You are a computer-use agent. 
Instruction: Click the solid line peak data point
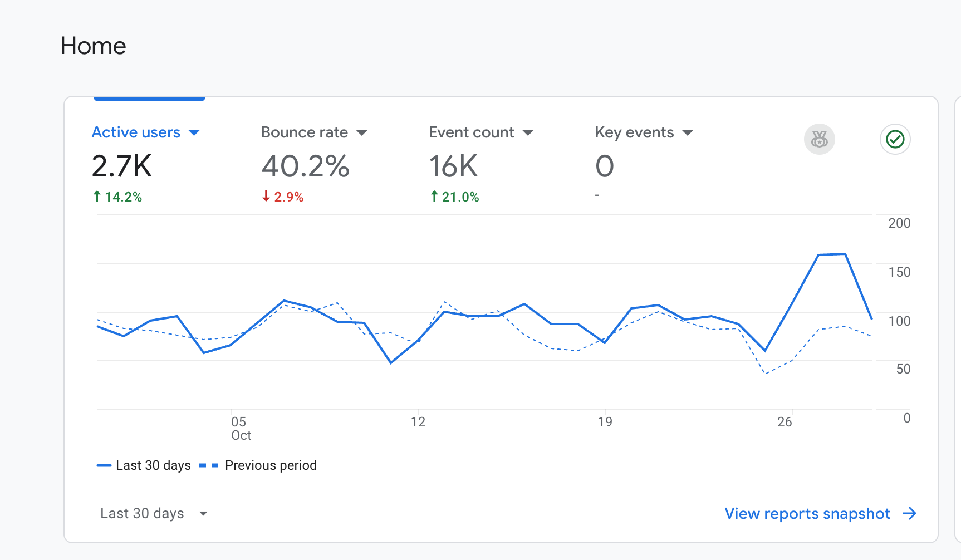[845, 254]
